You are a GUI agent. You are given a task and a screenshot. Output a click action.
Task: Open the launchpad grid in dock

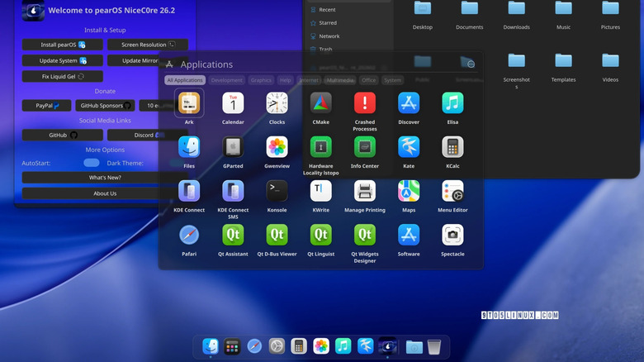[232, 346]
